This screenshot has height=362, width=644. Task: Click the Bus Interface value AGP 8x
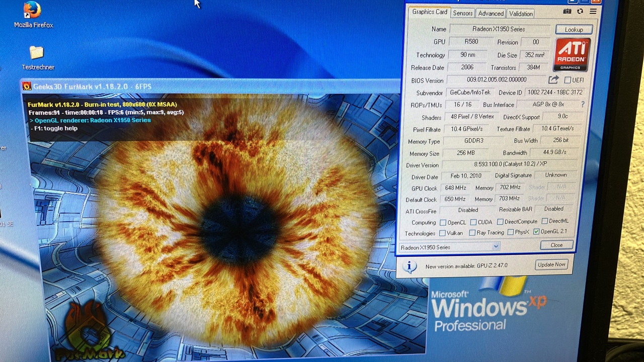click(548, 104)
